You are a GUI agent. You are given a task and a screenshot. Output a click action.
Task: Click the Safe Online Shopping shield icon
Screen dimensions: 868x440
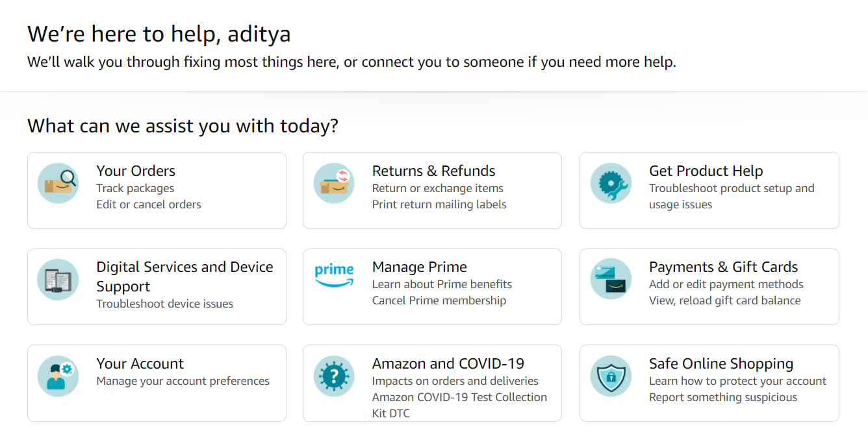611,376
